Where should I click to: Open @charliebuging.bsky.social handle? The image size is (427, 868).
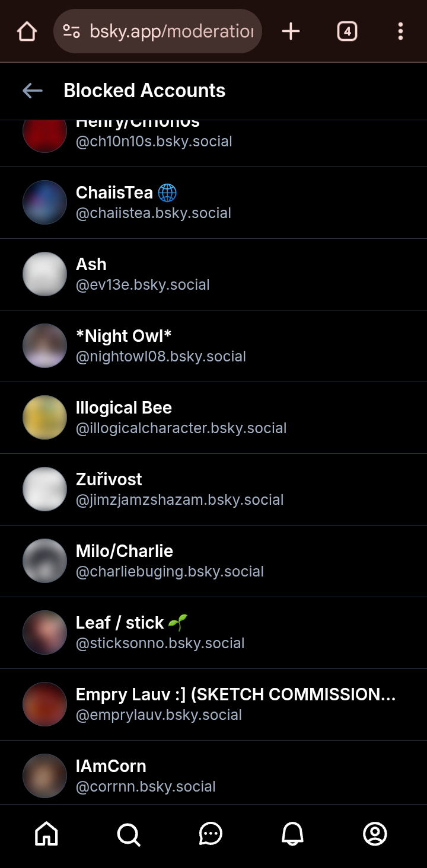click(170, 572)
